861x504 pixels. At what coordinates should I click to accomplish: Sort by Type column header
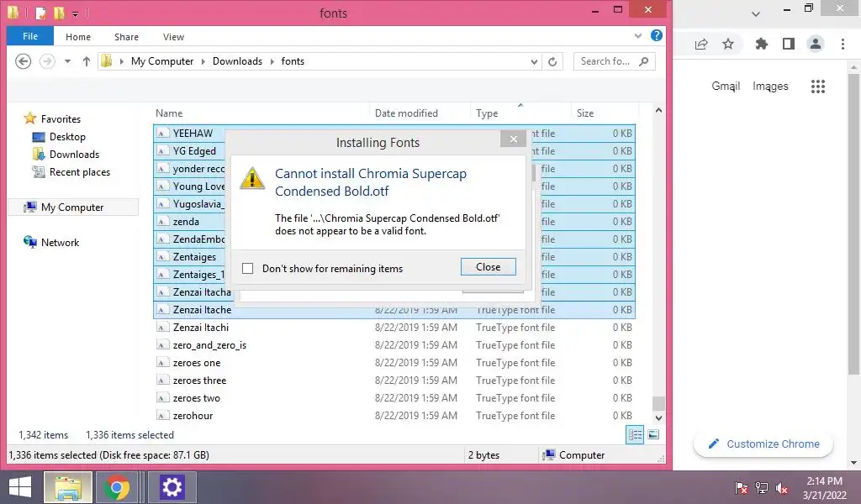(x=487, y=113)
